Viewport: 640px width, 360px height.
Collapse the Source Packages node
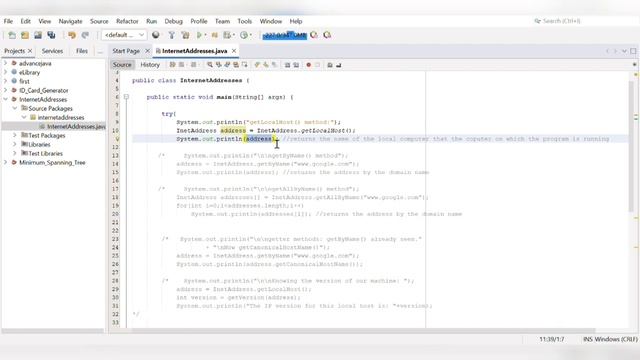(x=15, y=108)
